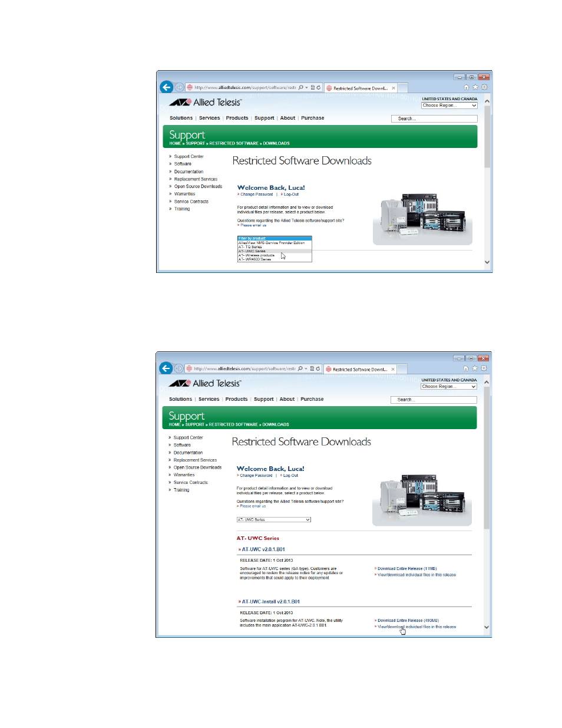Click the Back arrow in the lower browser window
This screenshot has width=562, height=728.
pos(166,368)
